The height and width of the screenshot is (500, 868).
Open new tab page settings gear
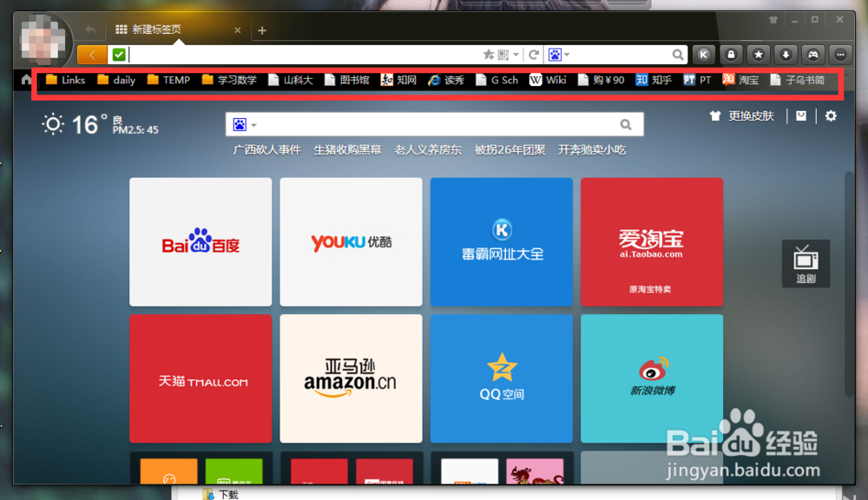[x=831, y=115]
